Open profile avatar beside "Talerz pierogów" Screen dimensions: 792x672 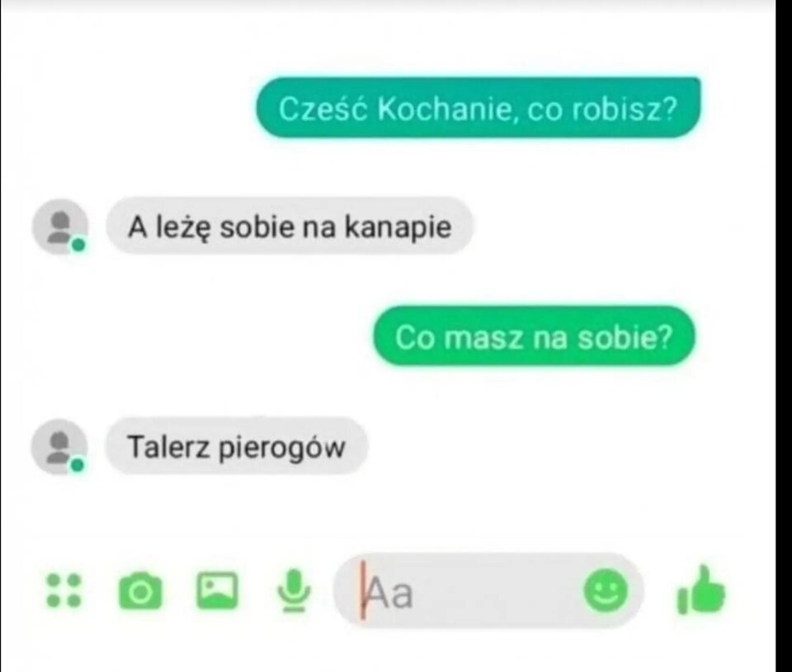coord(59,447)
